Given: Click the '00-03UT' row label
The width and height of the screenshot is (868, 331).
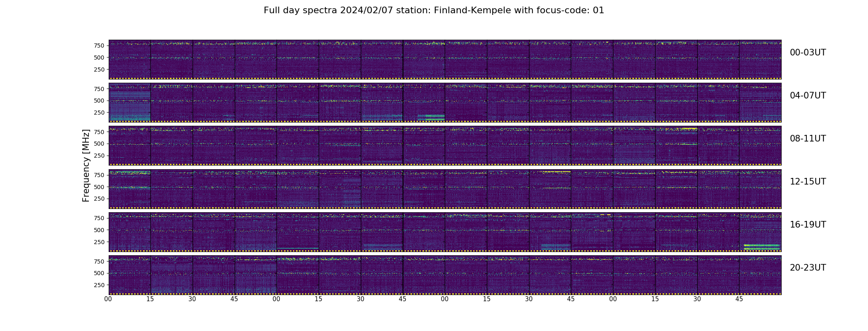Looking at the screenshot, I should coord(808,53).
